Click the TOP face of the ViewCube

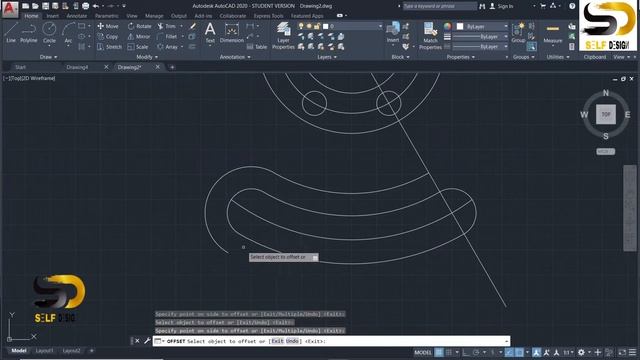pyautogui.click(x=606, y=114)
